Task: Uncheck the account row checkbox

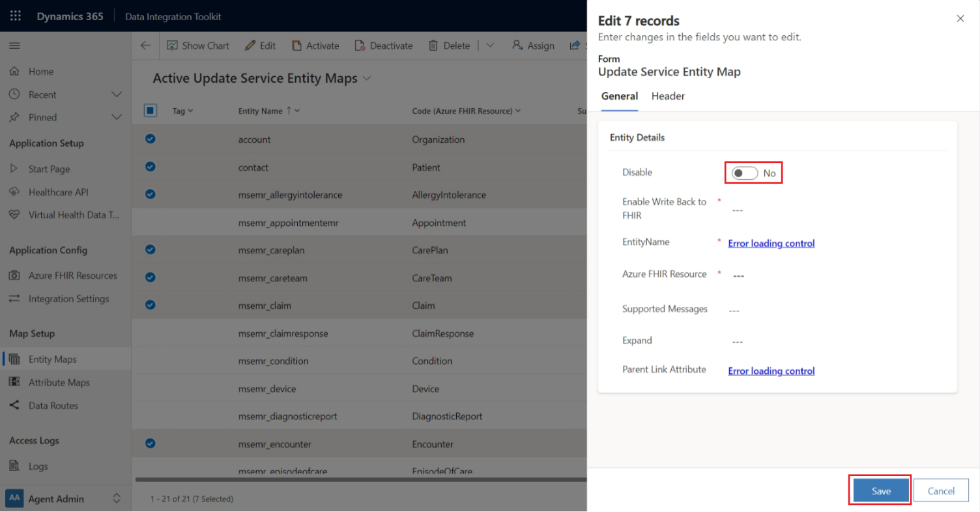Action: point(150,139)
